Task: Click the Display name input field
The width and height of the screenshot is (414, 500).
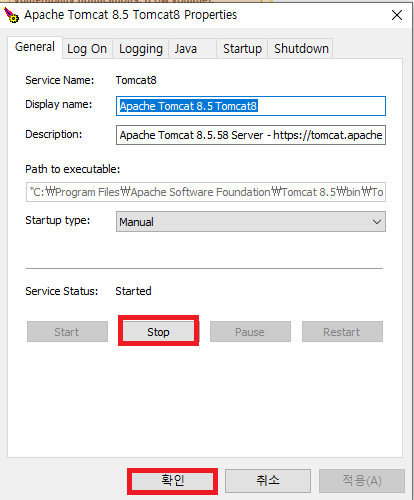Action: tap(251, 106)
